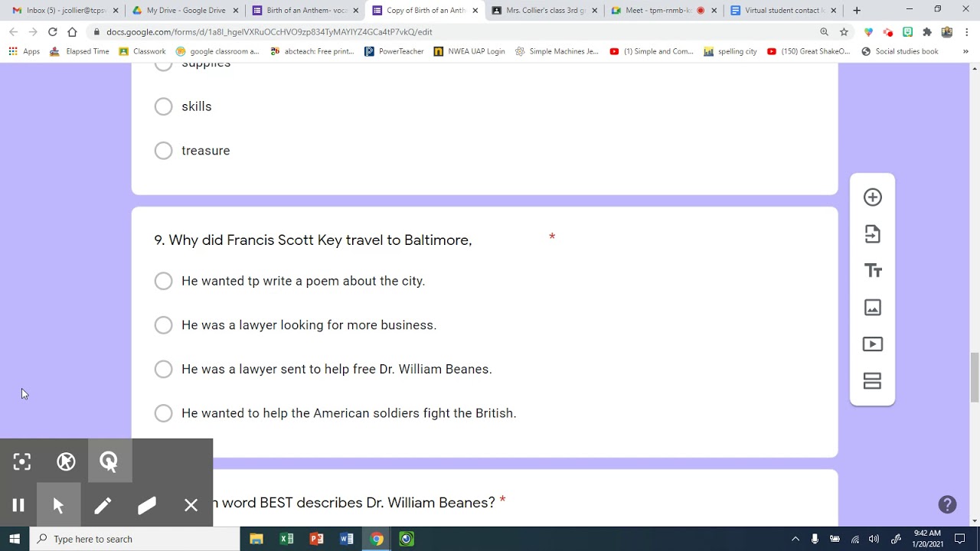Select the treasure radio option

[163, 151]
